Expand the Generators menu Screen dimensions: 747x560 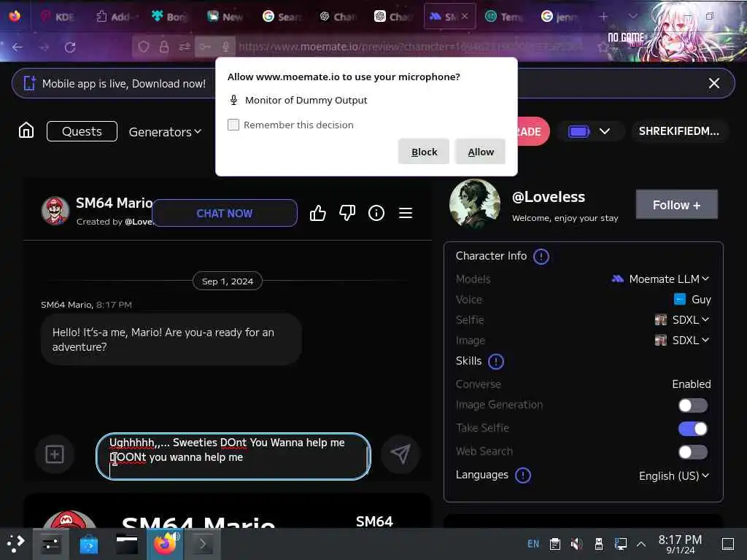165,132
